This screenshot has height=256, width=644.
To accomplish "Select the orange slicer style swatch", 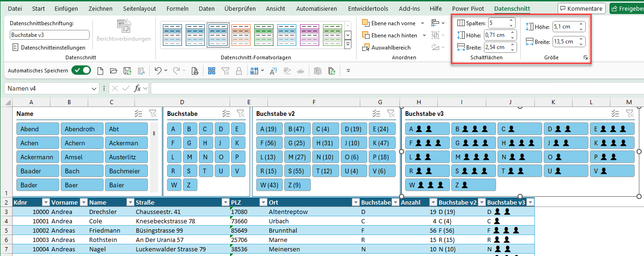I will coord(241,35).
